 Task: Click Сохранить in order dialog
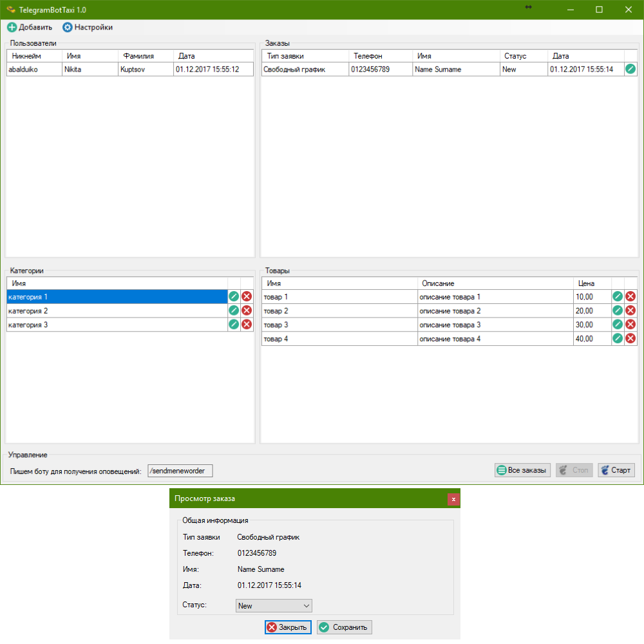344,627
